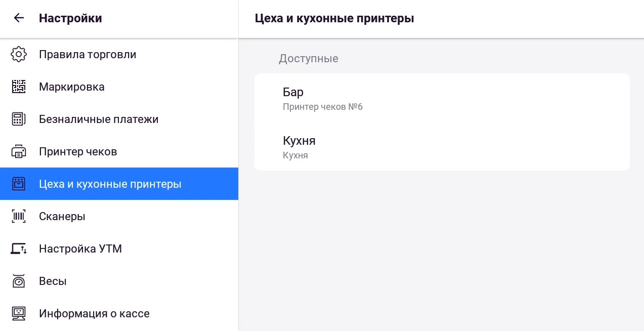Viewport: 644px width, 331px height.
Task: Click the scales icon for Весы
Action: point(19,281)
